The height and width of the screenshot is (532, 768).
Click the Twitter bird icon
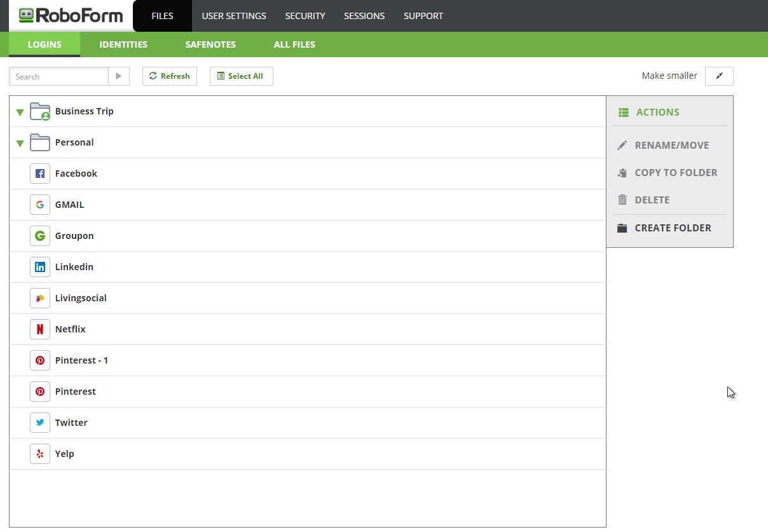click(40, 423)
